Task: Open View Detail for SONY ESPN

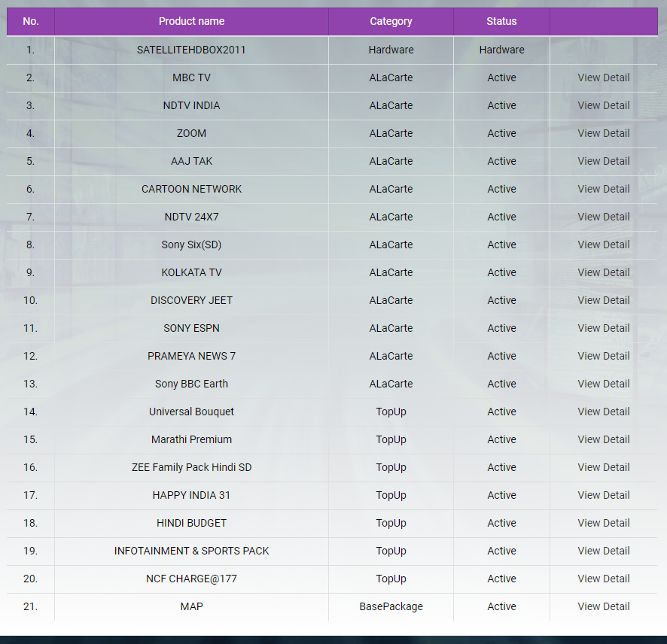Action: [x=603, y=328]
